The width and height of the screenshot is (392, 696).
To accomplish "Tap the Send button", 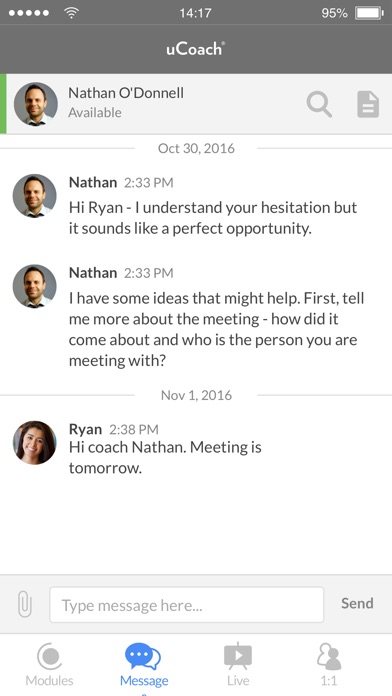I will coord(357,603).
